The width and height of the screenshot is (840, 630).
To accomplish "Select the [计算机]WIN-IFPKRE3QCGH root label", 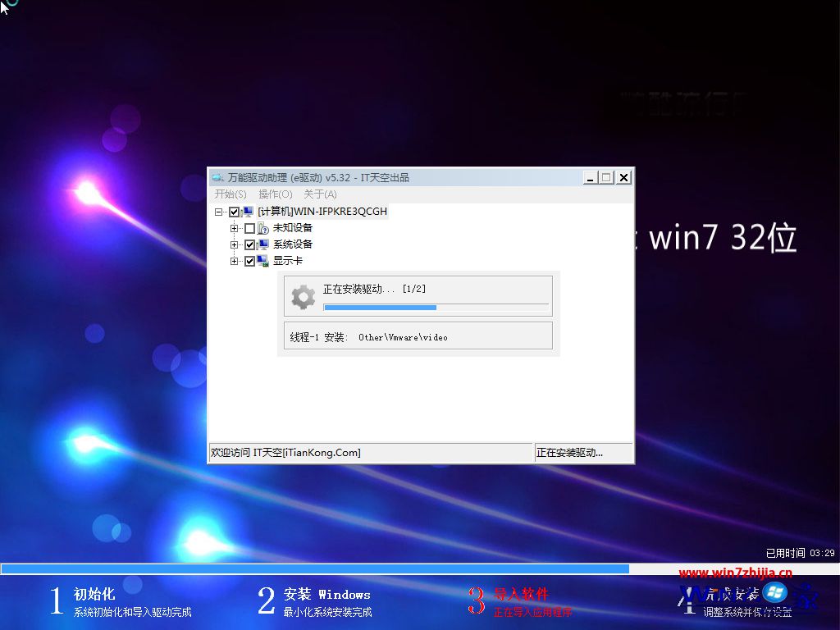I will [x=322, y=212].
